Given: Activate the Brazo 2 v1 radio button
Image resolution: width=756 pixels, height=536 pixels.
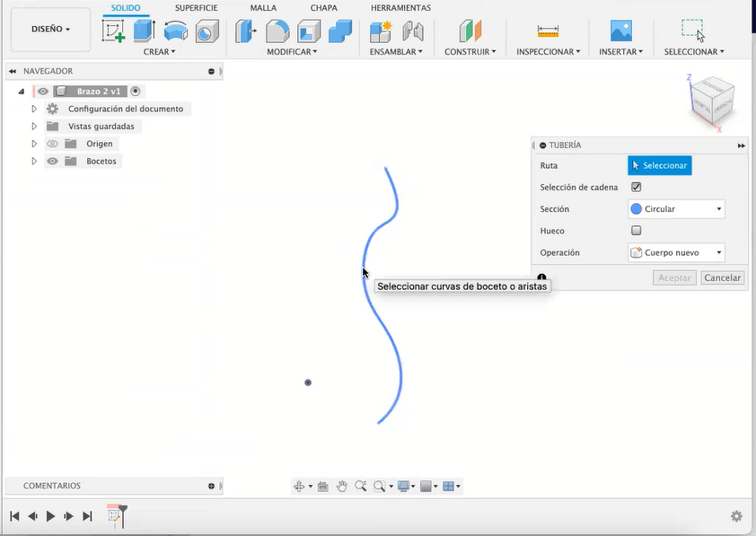Looking at the screenshot, I should pos(136,91).
